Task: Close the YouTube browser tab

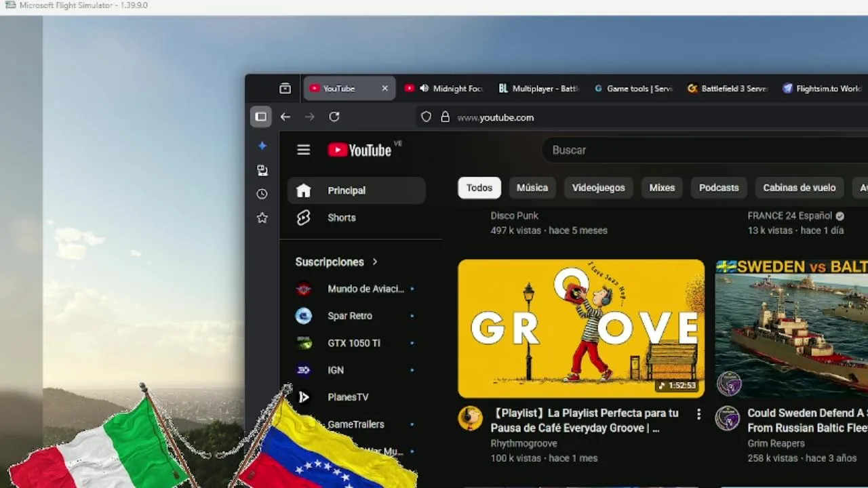Action: [384, 88]
